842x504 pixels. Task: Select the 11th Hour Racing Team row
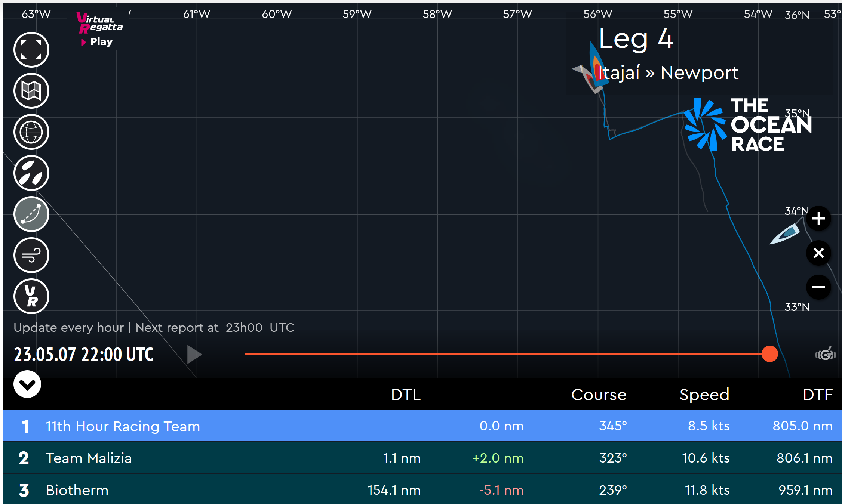pos(422,426)
